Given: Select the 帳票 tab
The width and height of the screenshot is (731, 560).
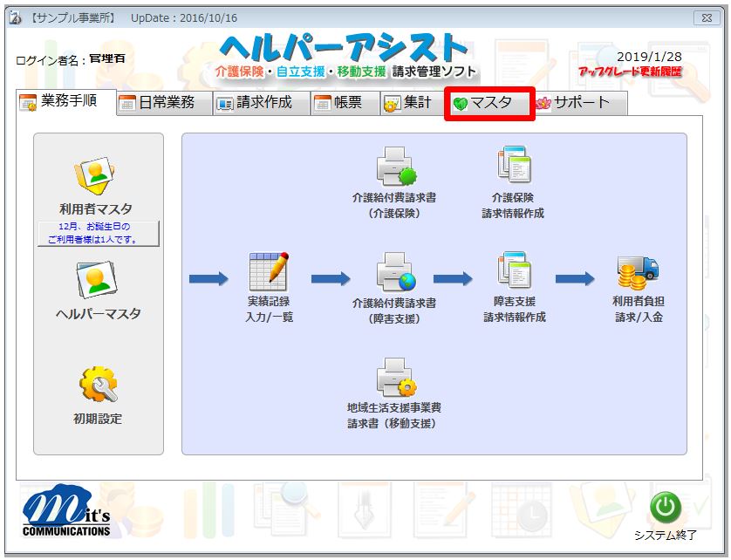Looking at the screenshot, I should [x=339, y=104].
